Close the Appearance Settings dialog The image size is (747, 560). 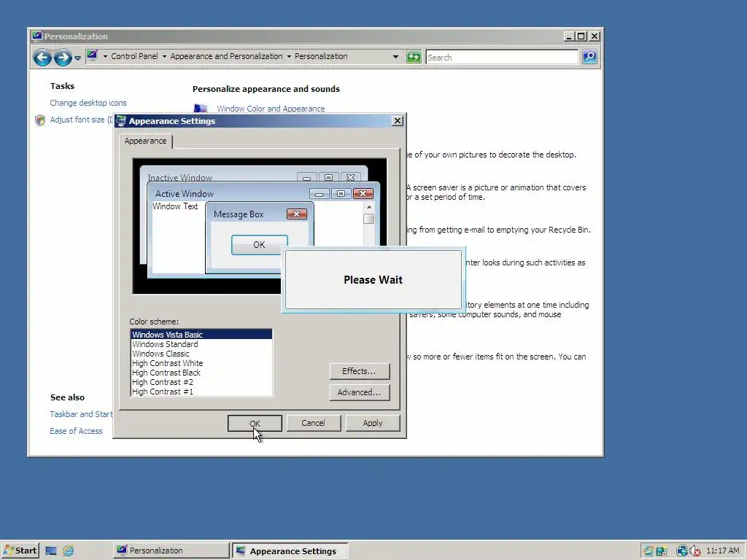pos(398,121)
